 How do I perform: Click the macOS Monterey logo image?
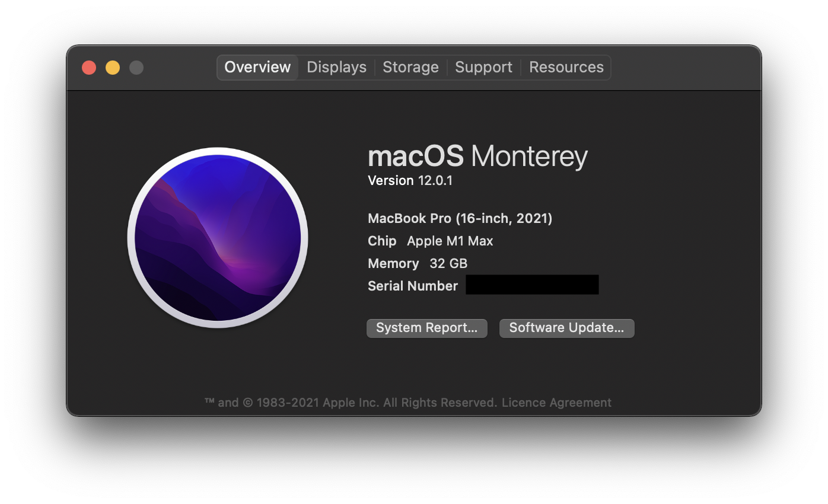click(218, 238)
